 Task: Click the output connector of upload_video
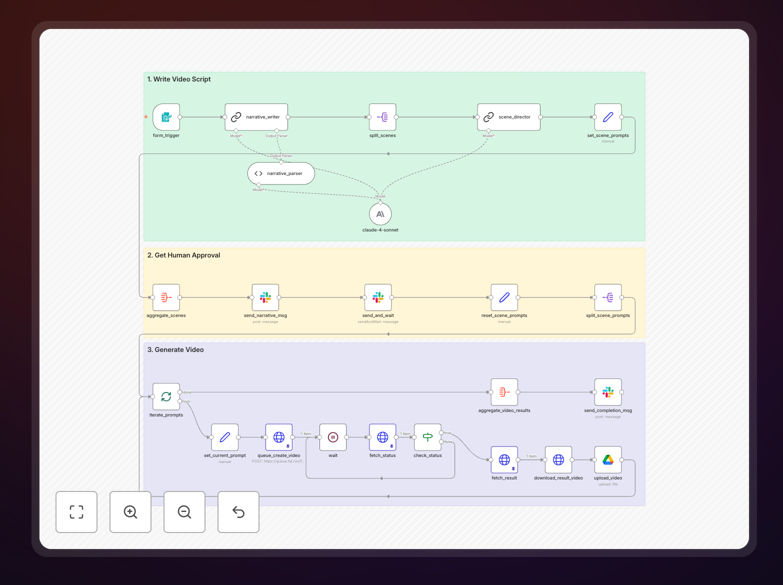click(x=622, y=460)
